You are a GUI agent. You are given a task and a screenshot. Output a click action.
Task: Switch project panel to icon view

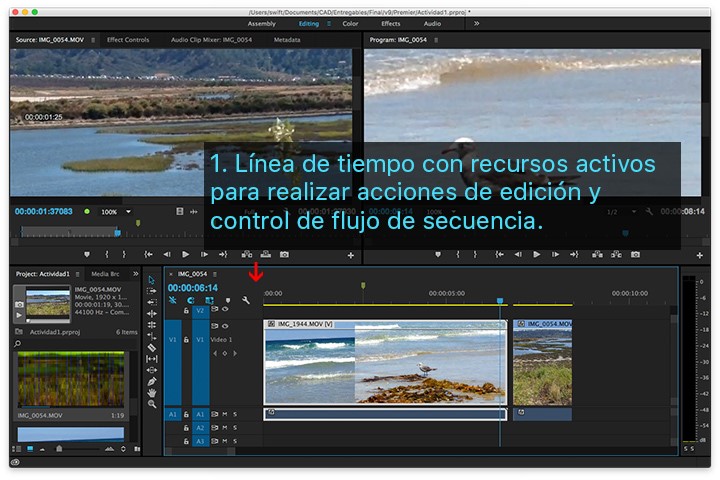pos(30,449)
